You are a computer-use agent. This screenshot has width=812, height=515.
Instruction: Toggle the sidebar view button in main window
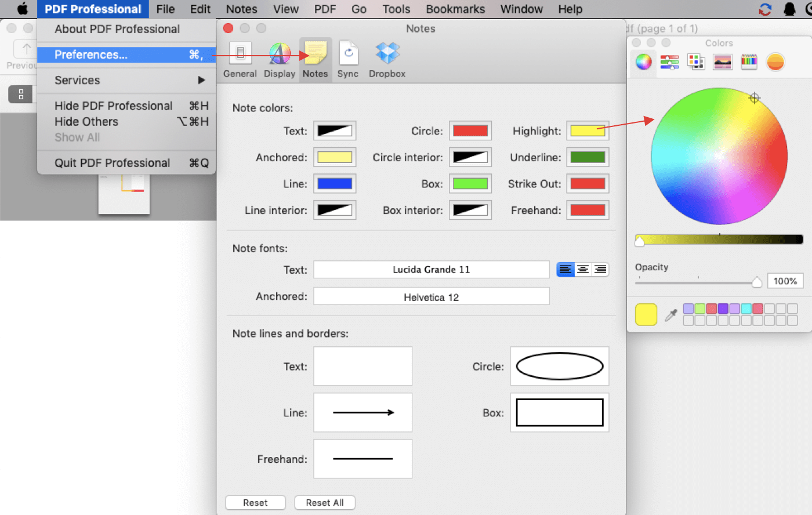(x=21, y=94)
